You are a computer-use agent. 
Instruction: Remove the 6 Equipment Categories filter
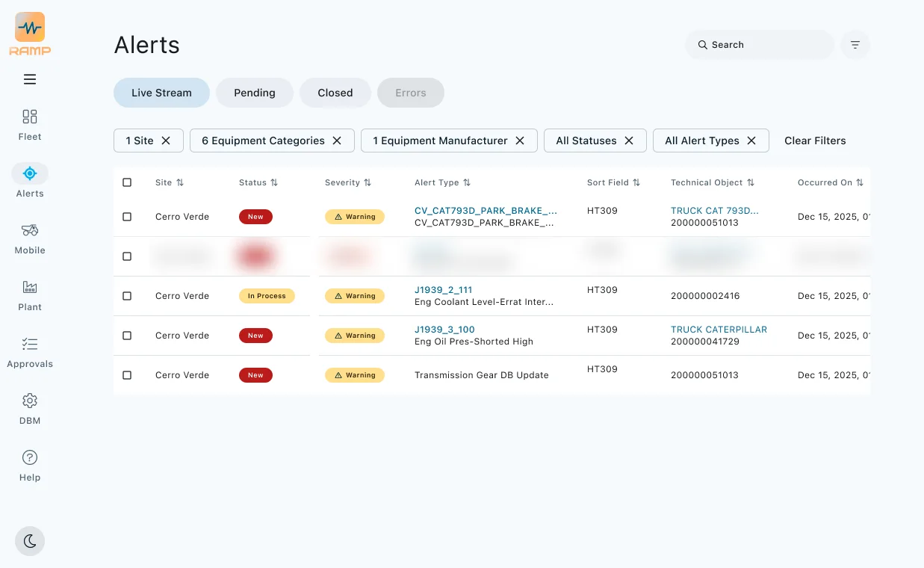tap(337, 141)
